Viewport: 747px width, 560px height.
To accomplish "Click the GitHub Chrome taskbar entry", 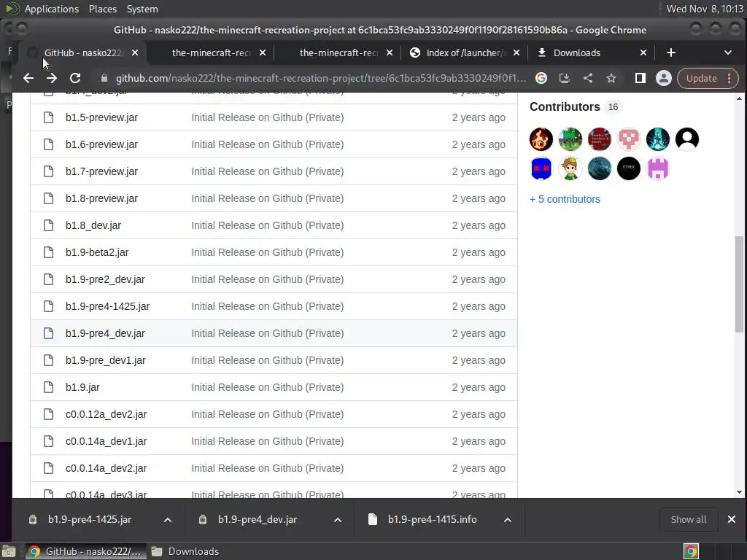I will coord(85,551).
